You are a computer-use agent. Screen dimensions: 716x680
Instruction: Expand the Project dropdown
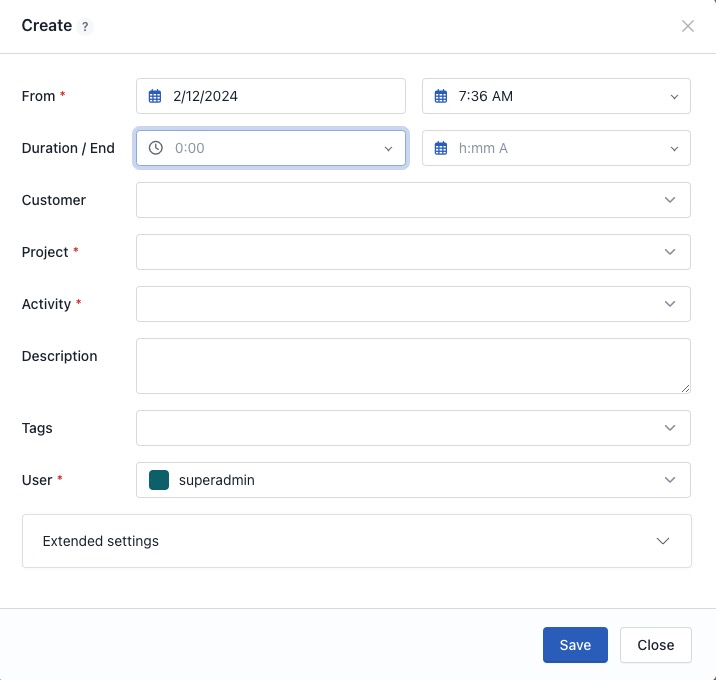(670, 252)
